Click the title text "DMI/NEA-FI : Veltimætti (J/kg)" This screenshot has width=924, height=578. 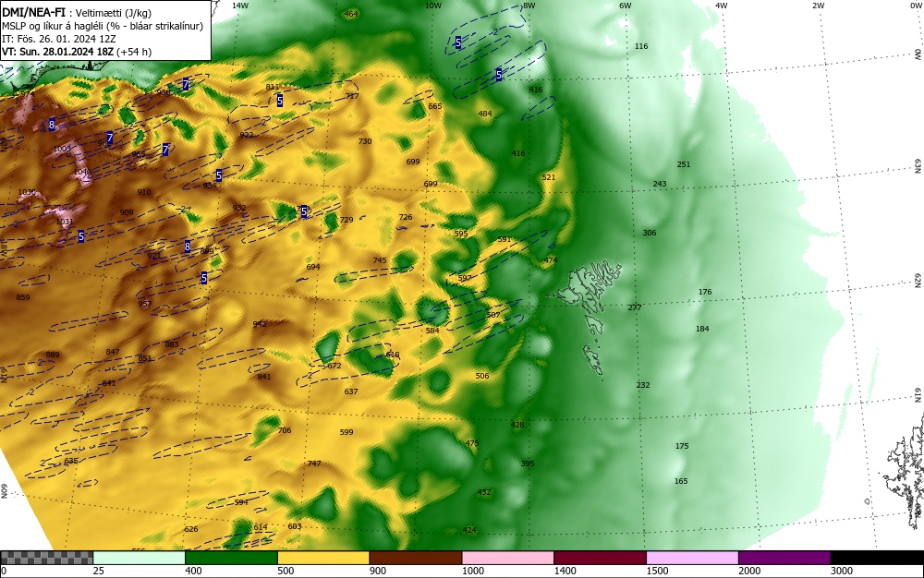(77, 13)
